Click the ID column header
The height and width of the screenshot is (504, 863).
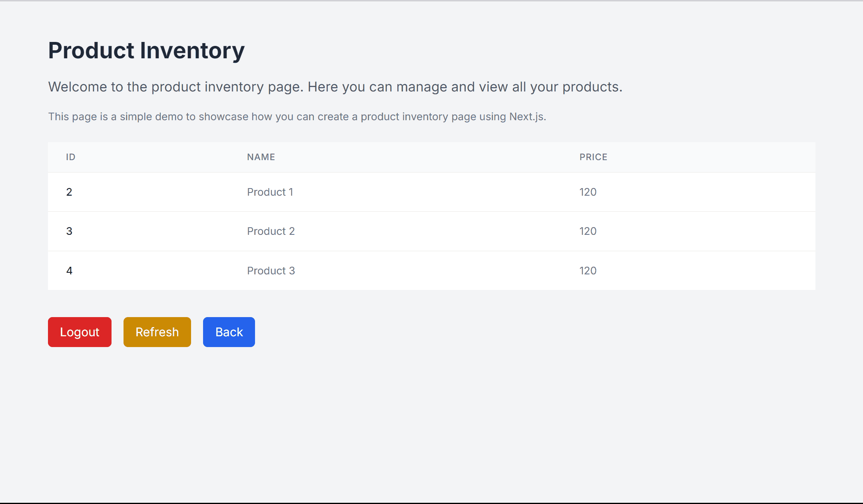71,157
